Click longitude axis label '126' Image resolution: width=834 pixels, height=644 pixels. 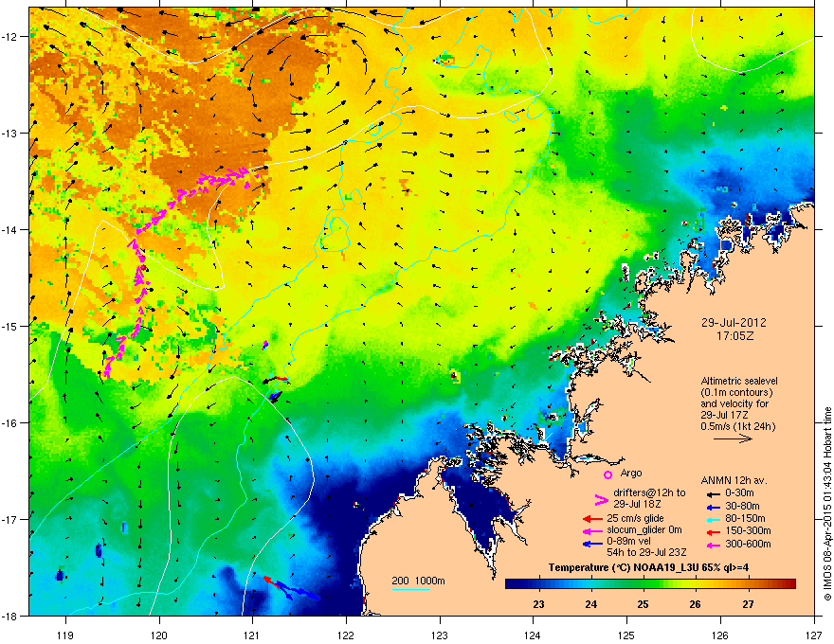point(720,635)
